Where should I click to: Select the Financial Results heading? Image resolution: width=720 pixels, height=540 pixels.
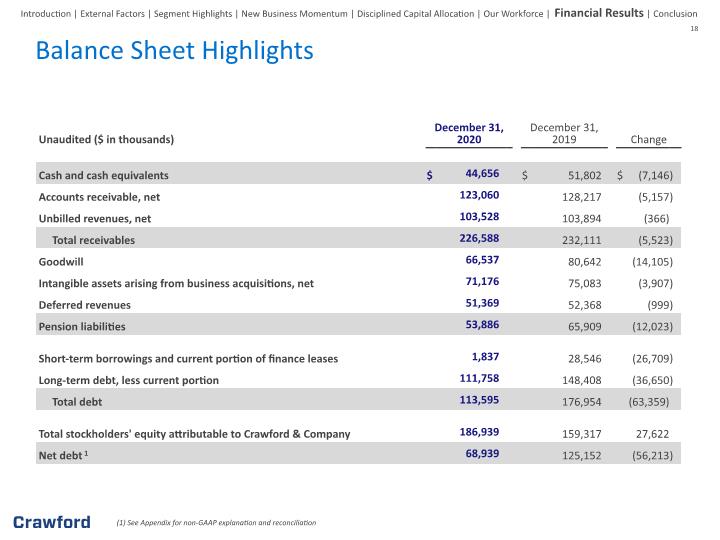coord(599,13)
